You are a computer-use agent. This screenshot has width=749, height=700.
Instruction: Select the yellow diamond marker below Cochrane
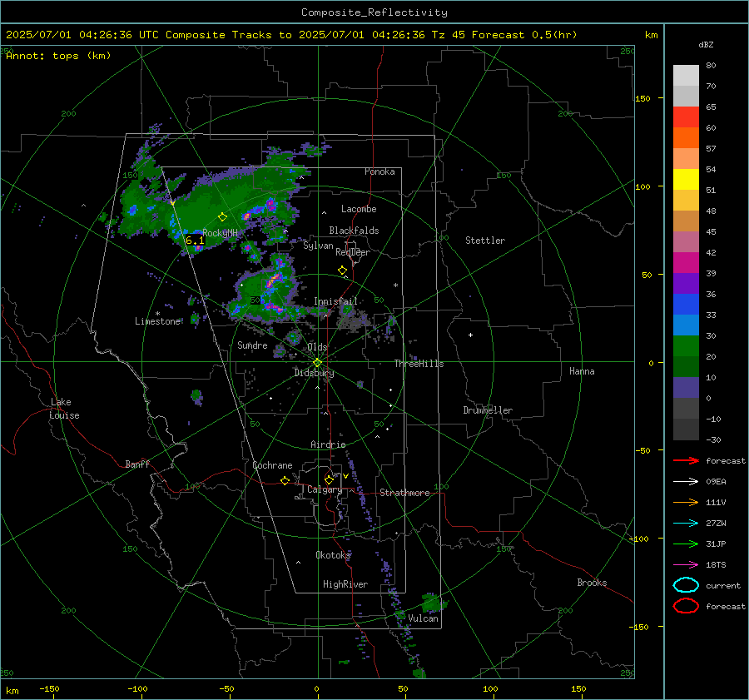[285, 480]
